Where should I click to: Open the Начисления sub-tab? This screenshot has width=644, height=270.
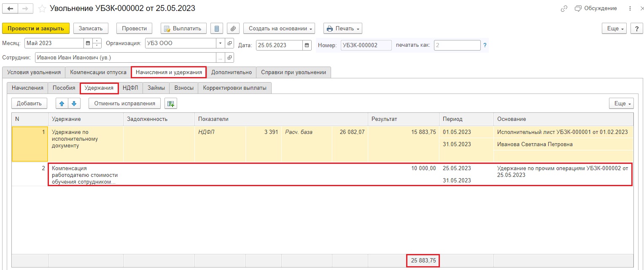click(x=27, y=88)
